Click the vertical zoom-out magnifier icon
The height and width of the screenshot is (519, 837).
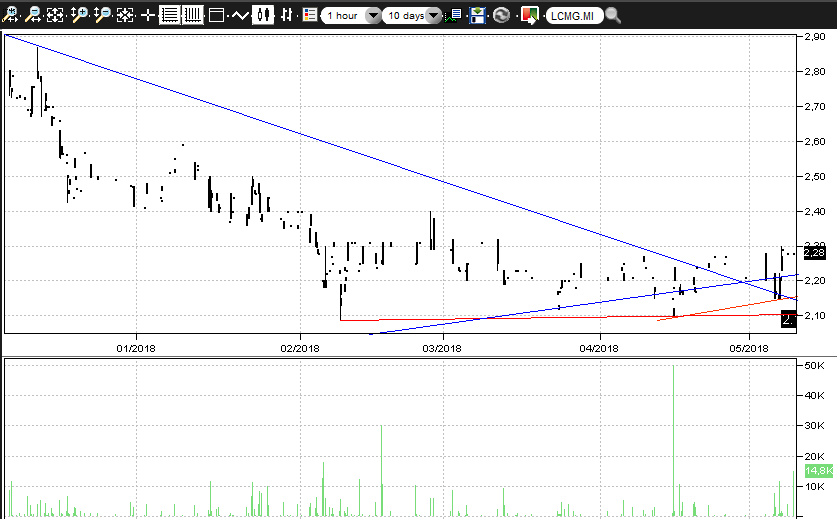tap(102, 15)
